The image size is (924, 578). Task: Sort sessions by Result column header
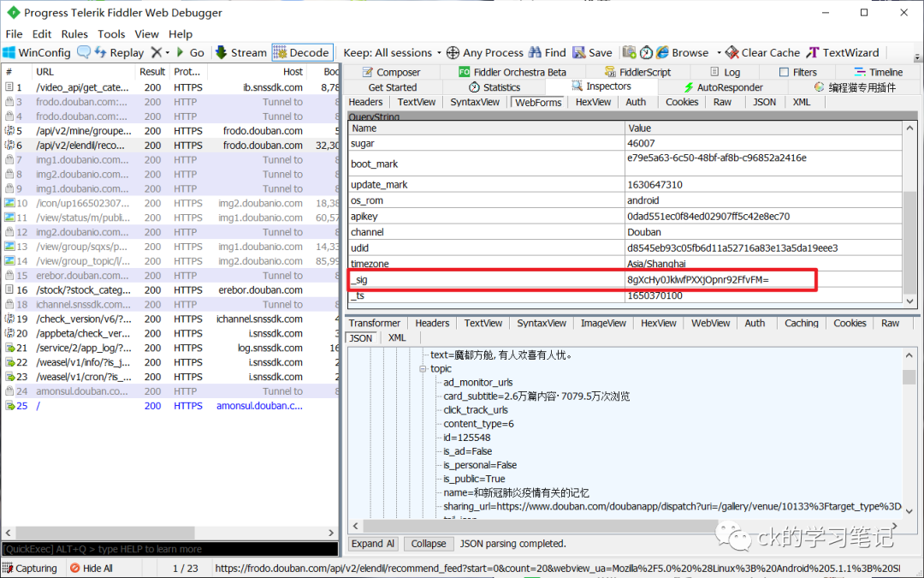(x=152, y=72)
